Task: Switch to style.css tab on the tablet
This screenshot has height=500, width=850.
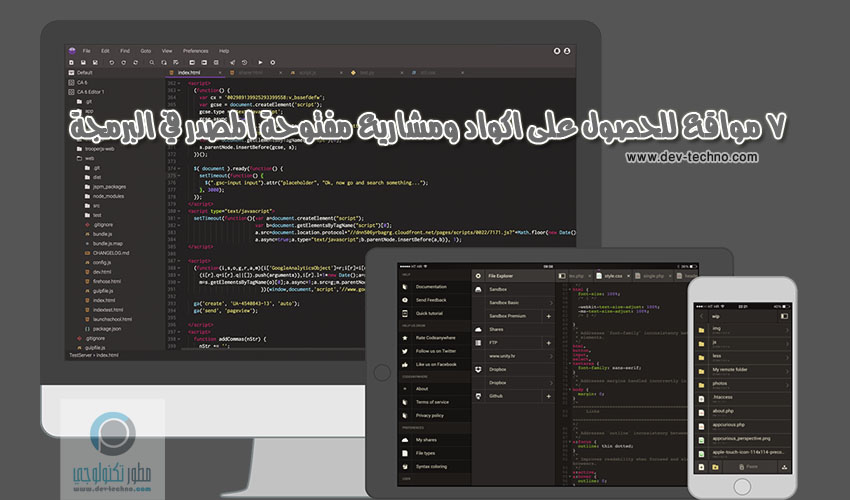Action: (613, 276)
